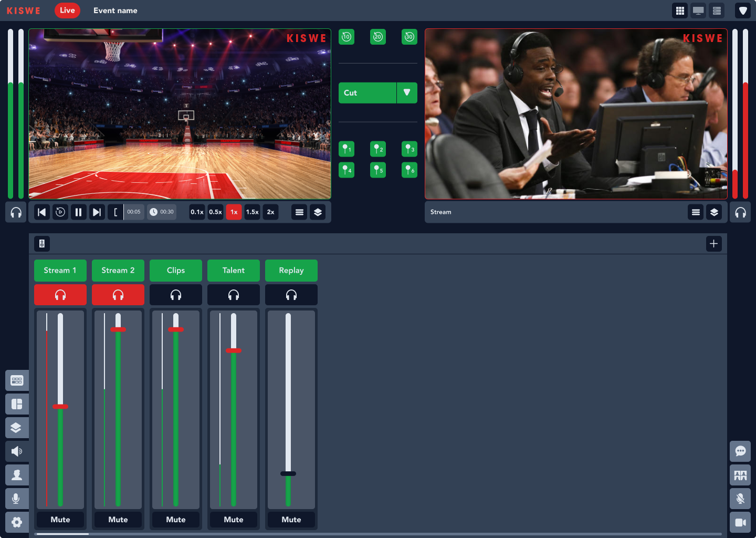
Task: Open preview monitor hamburger menu
Action: point(299,212)
